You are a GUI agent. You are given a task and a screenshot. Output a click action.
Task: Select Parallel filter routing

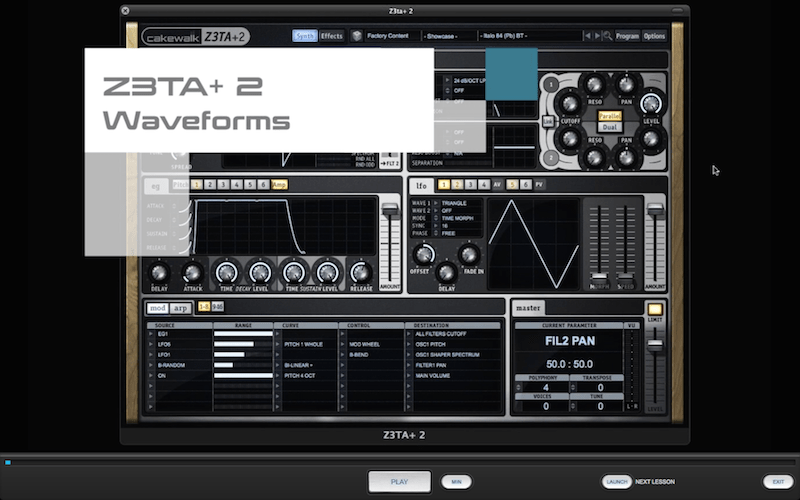point(610,116)
